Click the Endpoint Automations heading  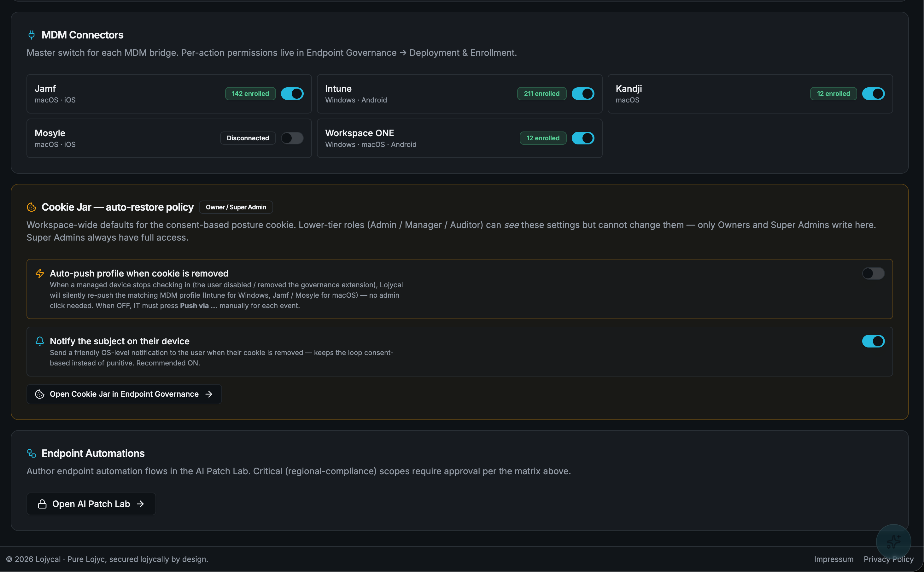(93, 453)
